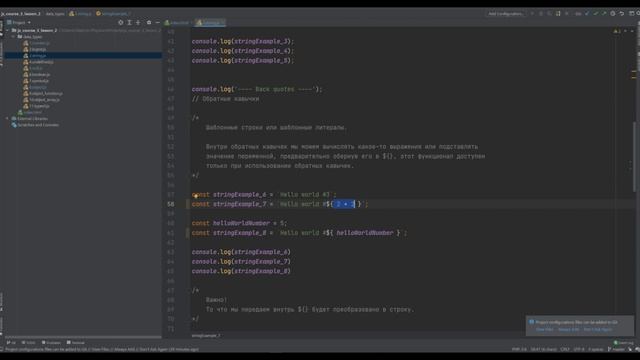640x360 pixels.
Task: Select the highlighted file row in Project tree
Action: tap(83, 56)
